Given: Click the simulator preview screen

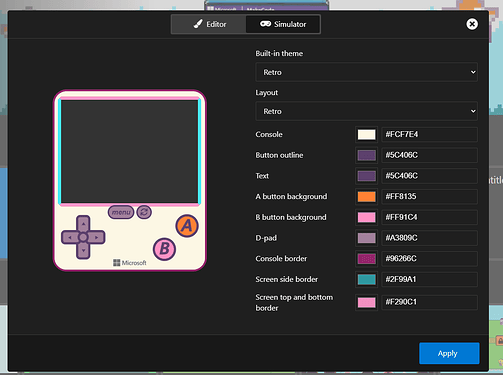Looking at the screenshot, I should coord(130,151).
